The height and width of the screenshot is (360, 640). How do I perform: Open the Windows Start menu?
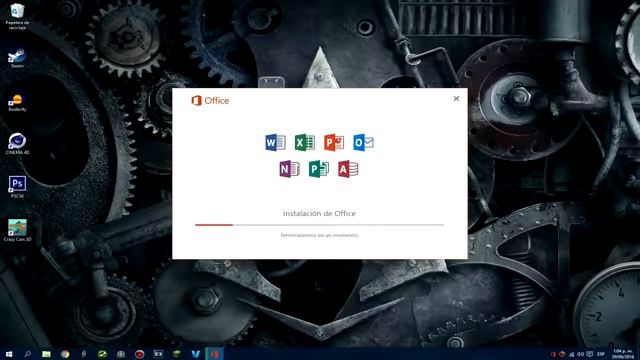(9, 354)
